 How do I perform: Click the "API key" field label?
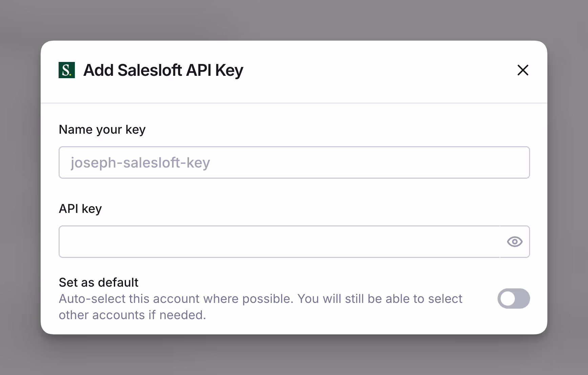(80, 209)
